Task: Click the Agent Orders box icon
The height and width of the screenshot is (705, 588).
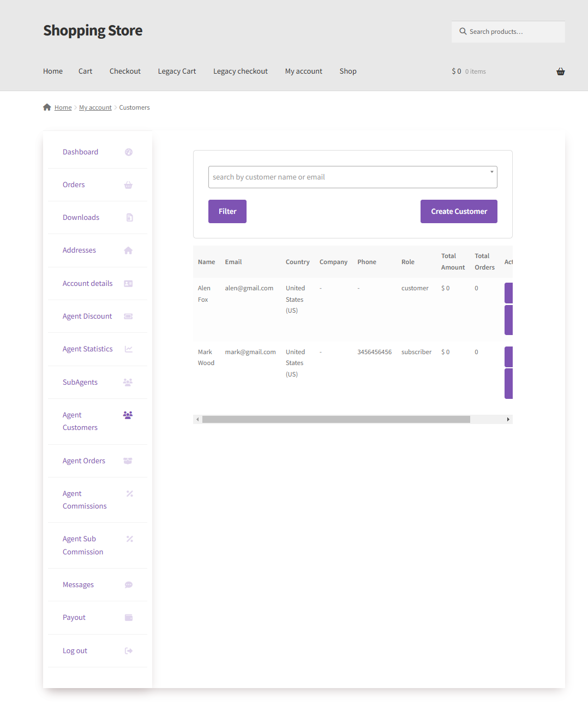Action: coord(128,461)
